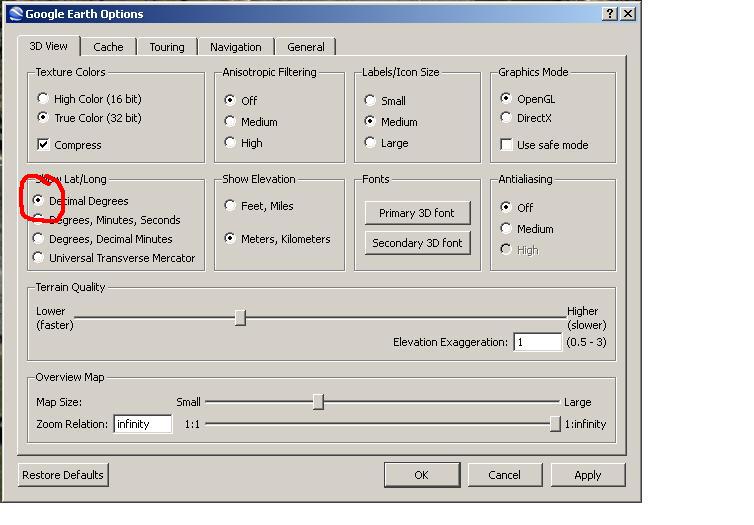Click the Terrain Quality slider handle
The image size is (754, 525).
(240, 318)
